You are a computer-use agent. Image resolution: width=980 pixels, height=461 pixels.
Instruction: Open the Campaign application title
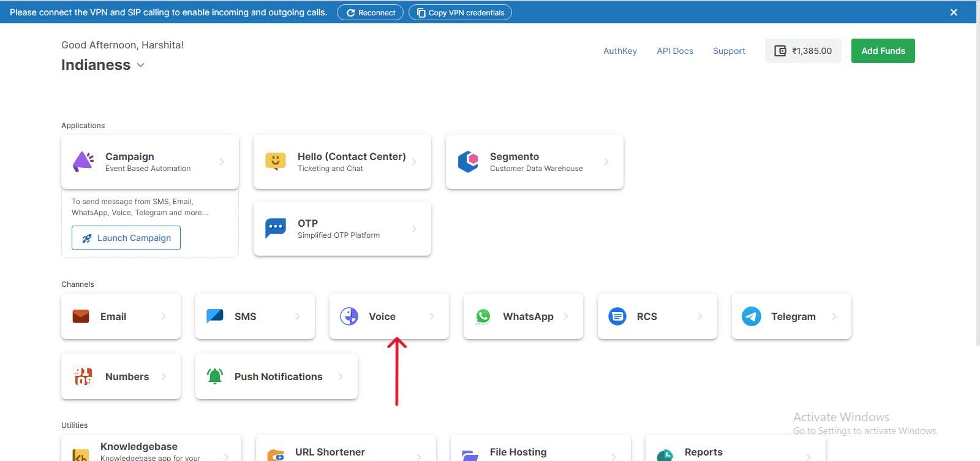click(130, 156)
